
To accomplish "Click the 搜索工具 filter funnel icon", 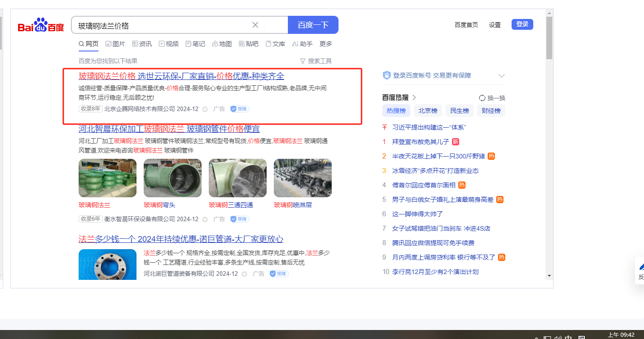I will pyautogui.click(x=303, y=61).
